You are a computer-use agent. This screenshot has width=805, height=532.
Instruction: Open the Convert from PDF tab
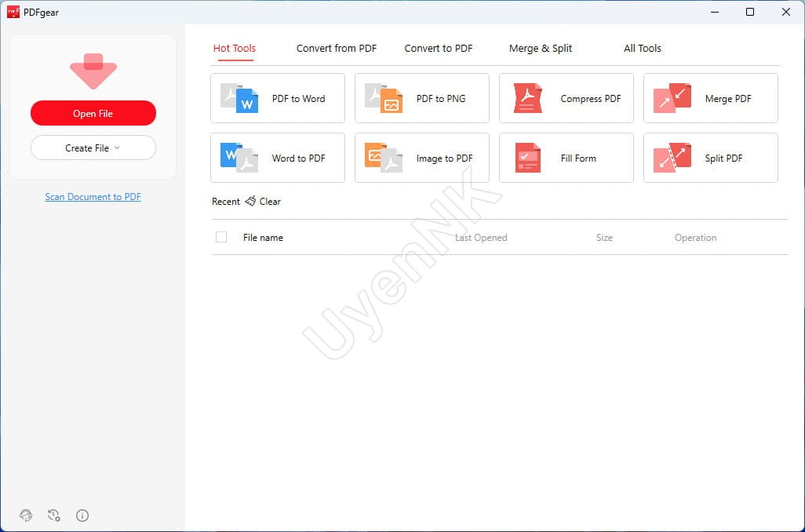[337, 49]
